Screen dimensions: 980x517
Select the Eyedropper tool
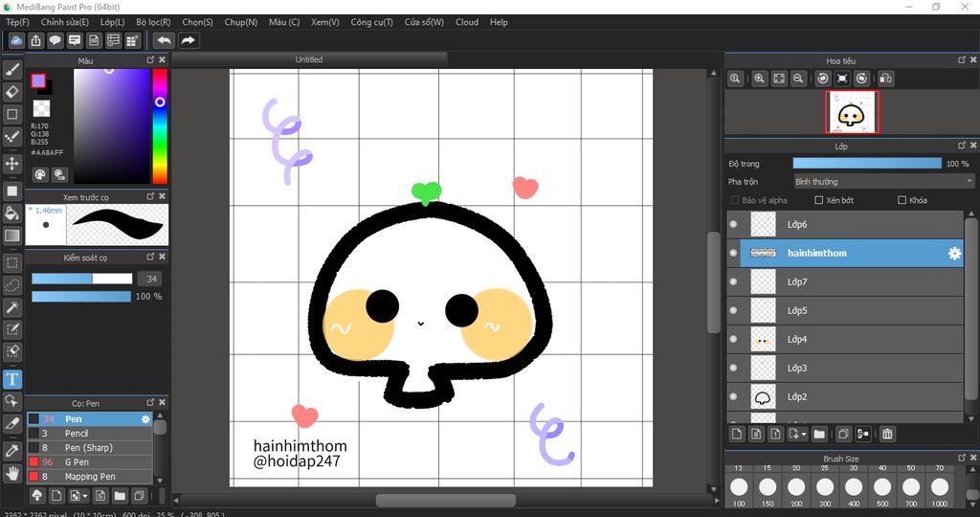coord(11,451)
